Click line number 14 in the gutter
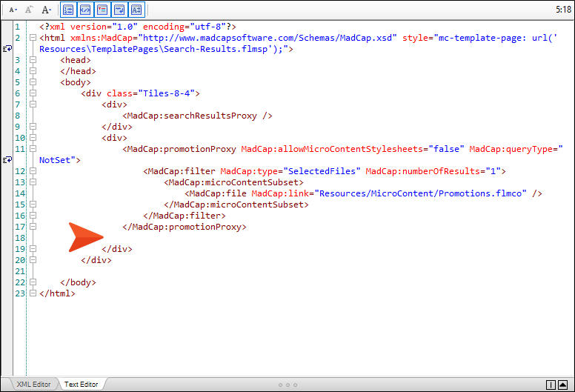Viewport: 575px width, 392px height. 20,193
